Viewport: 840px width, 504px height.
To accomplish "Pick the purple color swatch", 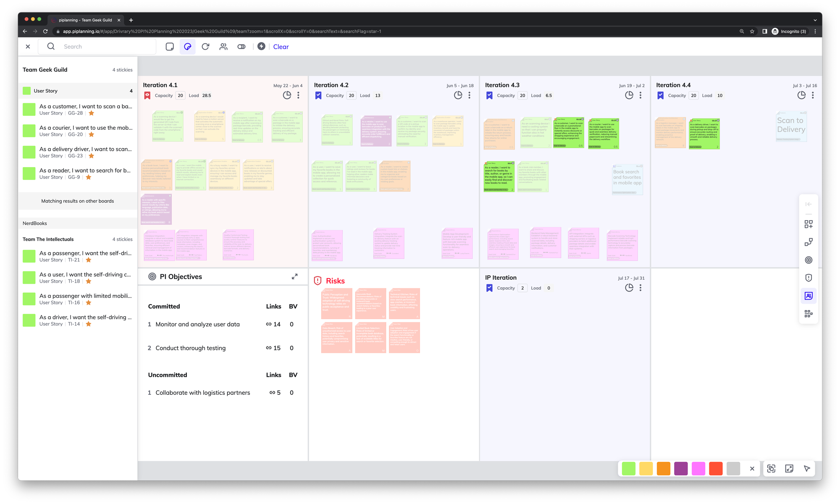I will pyautogui.click(x=681, y=469).
